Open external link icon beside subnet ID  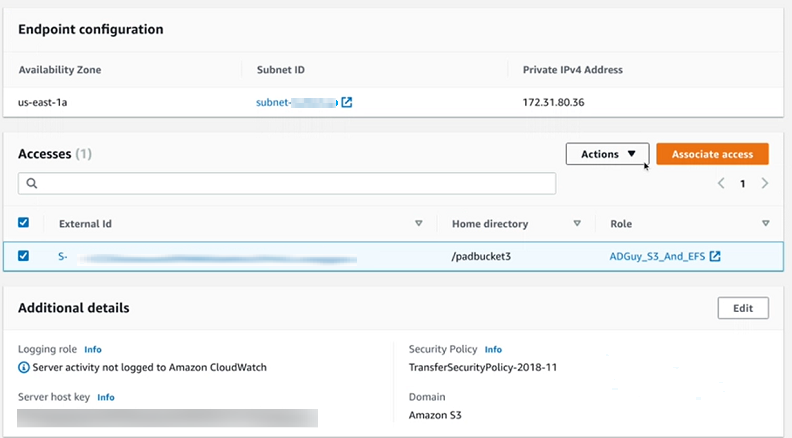click(347, 102)
